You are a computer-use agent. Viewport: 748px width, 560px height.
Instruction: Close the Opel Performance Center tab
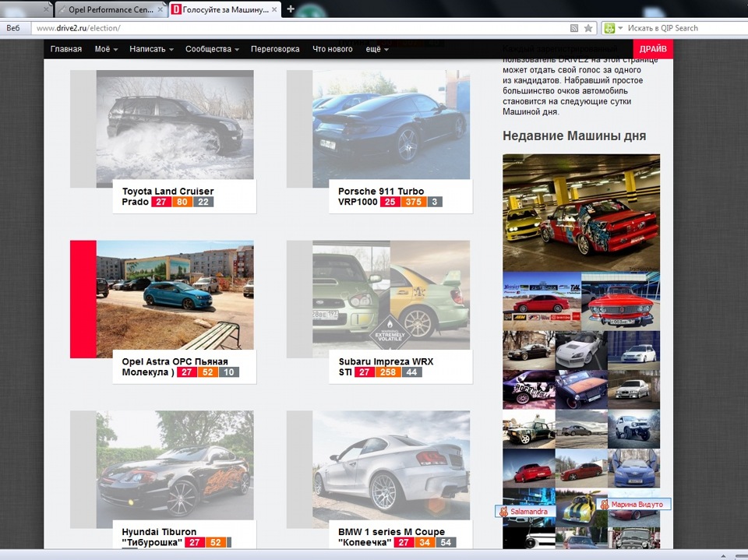(161, 9)
